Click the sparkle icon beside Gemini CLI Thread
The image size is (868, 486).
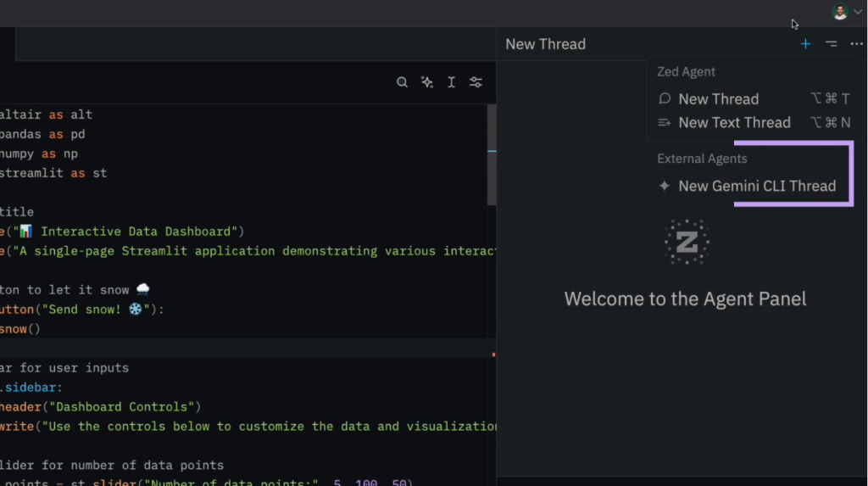(x=665, y=186)
